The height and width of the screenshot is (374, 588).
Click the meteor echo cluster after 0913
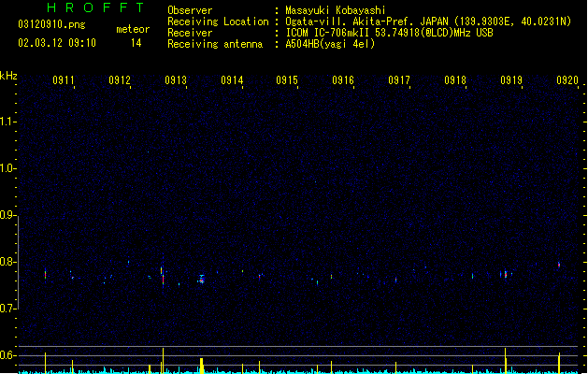(201, 279)
